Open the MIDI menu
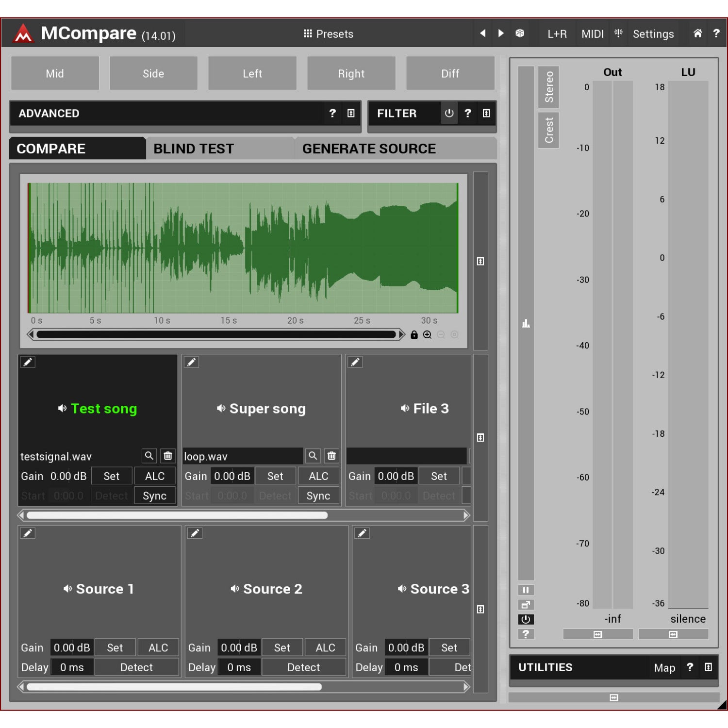Screen dimensions: 728x728 click(x=593, y=33)
